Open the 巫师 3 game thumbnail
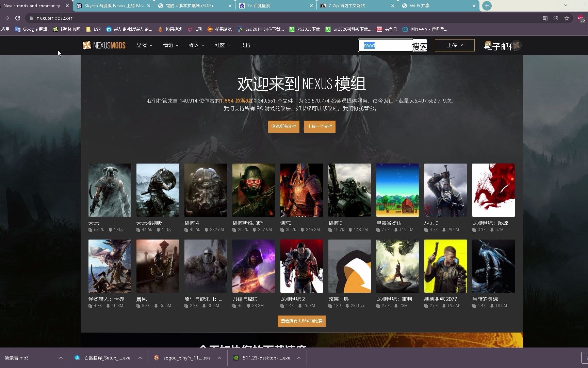 click(x=445, y=190)
